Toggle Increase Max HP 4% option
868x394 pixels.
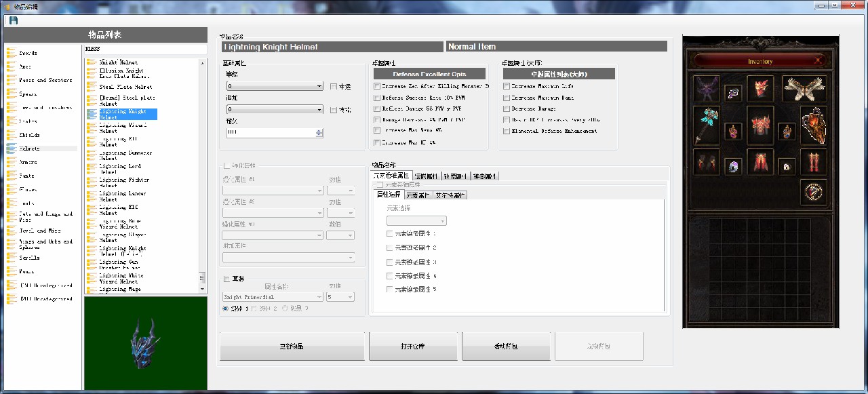coord(377,143)
